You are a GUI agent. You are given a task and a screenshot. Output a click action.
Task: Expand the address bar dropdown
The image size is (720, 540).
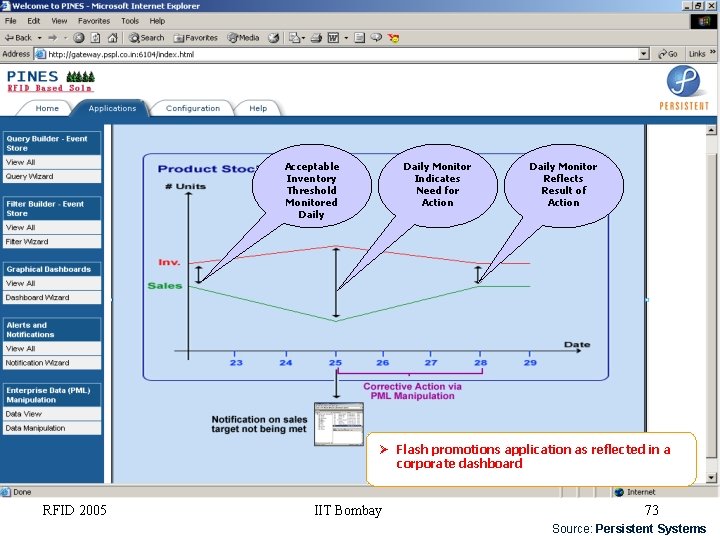click(x=644, y=54)
